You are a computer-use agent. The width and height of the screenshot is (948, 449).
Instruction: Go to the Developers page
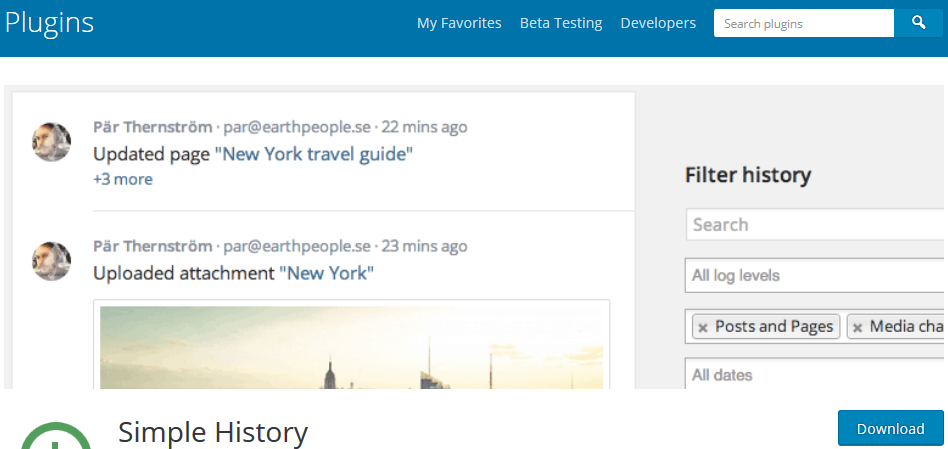pyautogui.click(x=658, y=24)
